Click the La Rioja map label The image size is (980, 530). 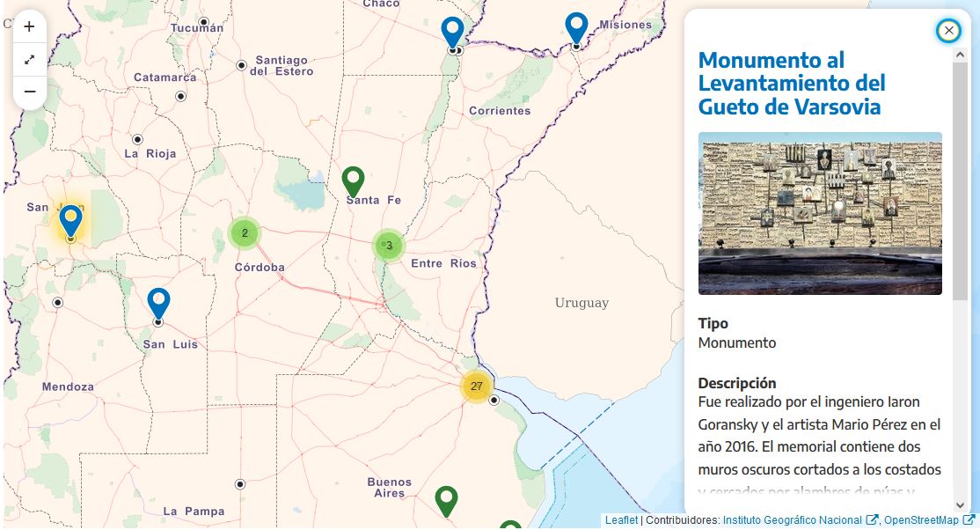[150, 154]
